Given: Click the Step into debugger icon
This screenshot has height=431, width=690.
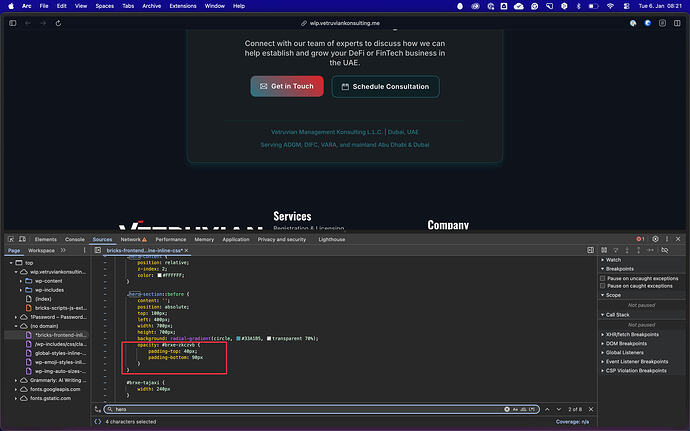Looking at the screenshot, I should pyautogui.click(x=627, y=250).
